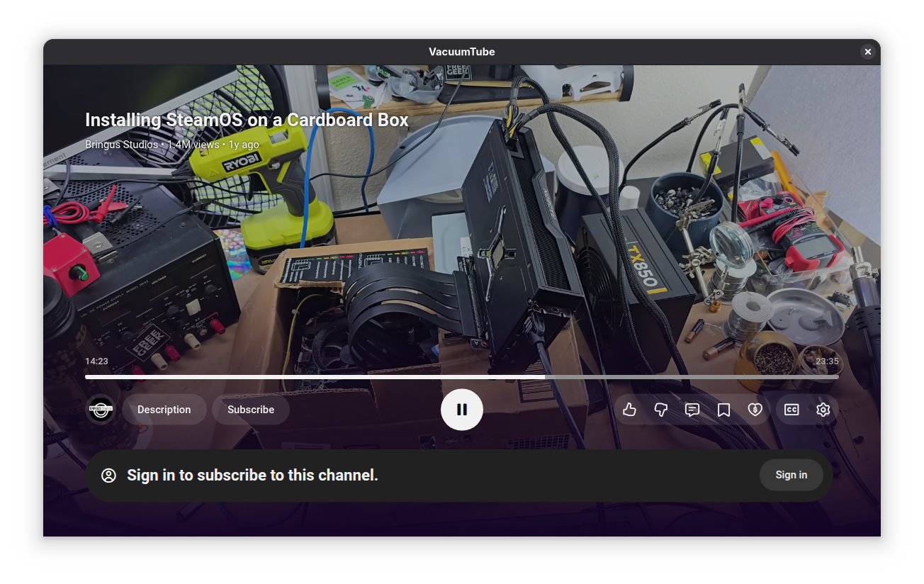
Task: Click the total duration 23:35
Action: [x=827, y=361]
